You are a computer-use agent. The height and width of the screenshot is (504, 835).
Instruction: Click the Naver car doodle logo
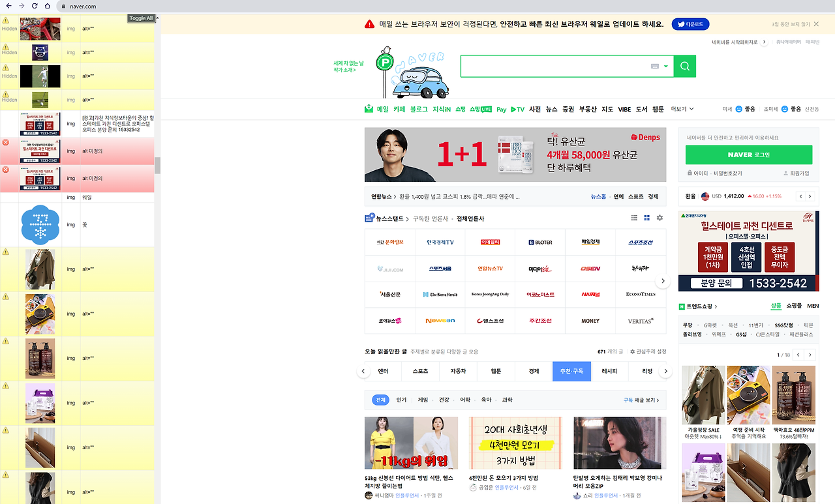pyautogui.click(x=411, y=72)
